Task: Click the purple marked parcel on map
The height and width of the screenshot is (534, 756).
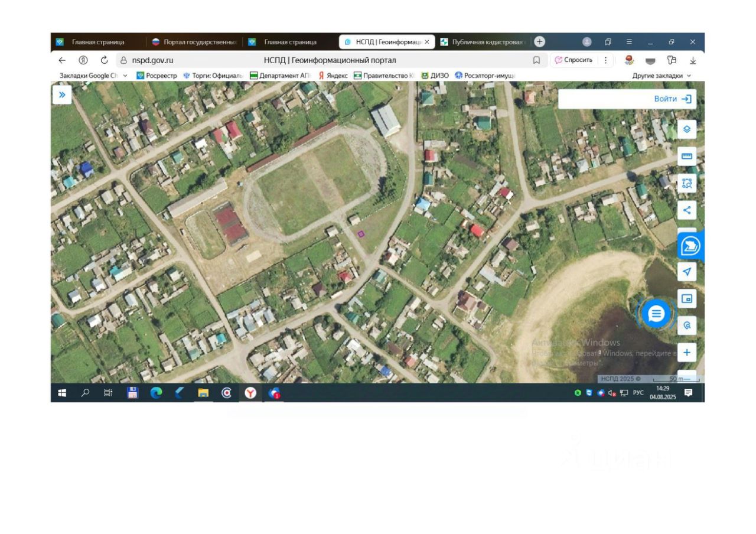Action: tap(361, 234)
